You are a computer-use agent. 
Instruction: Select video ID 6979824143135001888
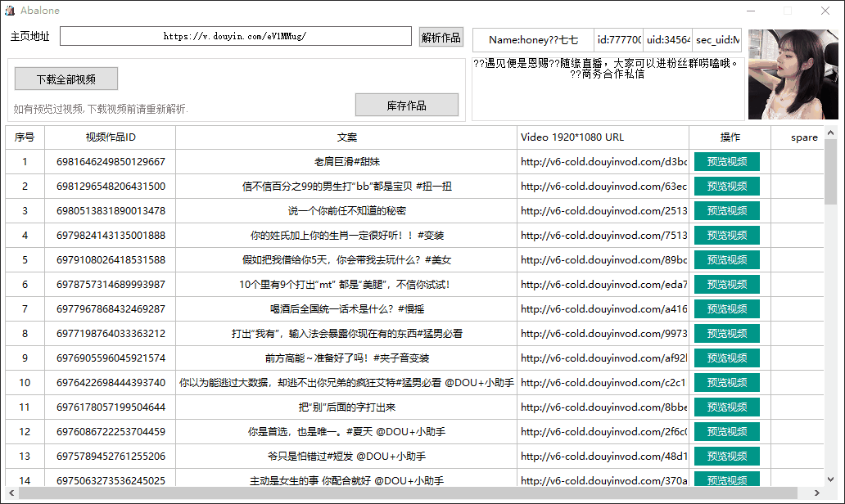[x=111, y=236]
